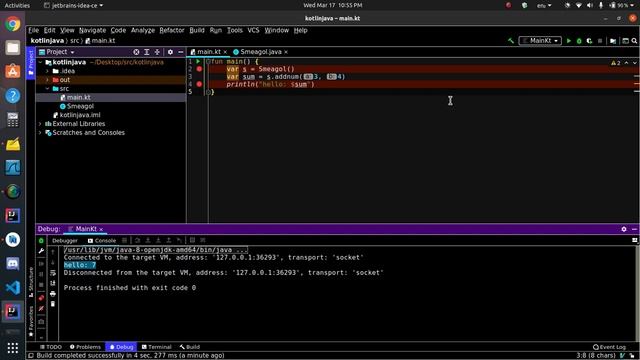Viewport: 640px width, 360px height.
Task: Open the Project view selector dropdown
Action: click(57, 52)
